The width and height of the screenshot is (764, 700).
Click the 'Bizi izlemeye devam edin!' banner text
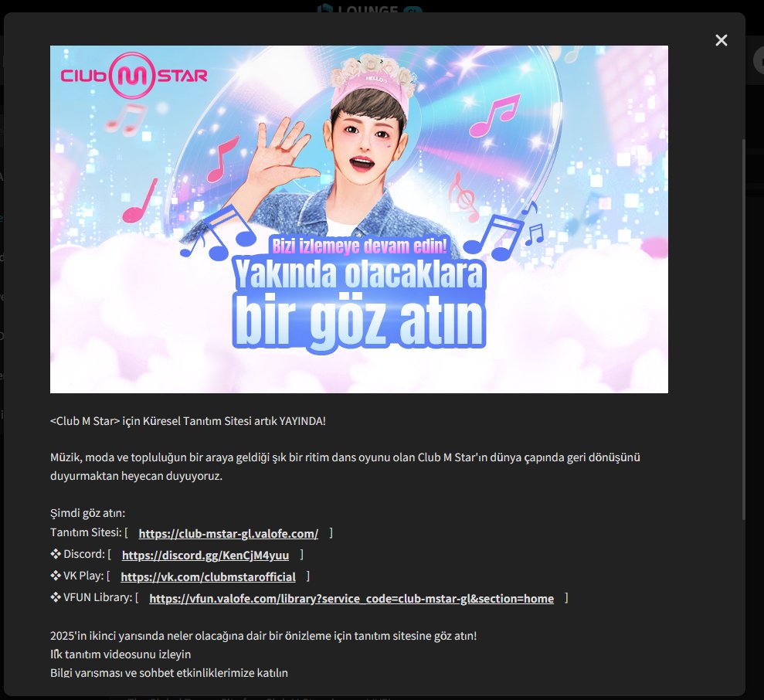click(x=359, y=246)
